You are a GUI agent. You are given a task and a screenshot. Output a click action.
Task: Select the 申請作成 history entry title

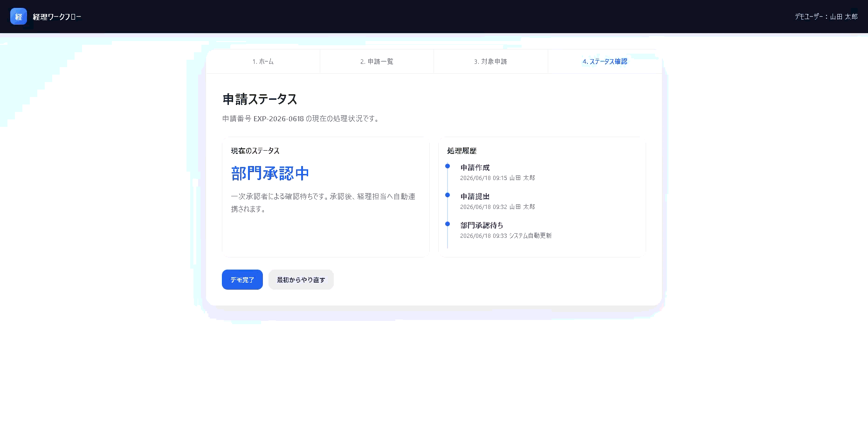click(x=475, y=168)
